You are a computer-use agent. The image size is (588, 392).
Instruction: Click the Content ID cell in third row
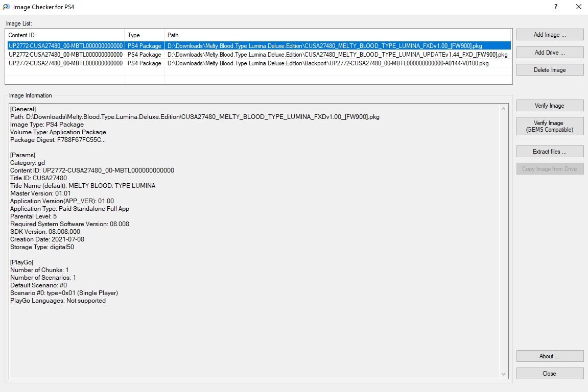pos(65,63)
